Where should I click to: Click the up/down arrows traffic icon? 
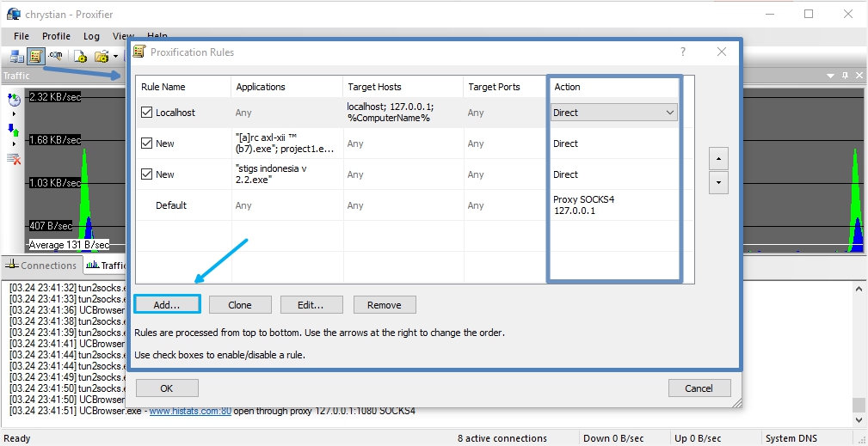pos(14,131)
